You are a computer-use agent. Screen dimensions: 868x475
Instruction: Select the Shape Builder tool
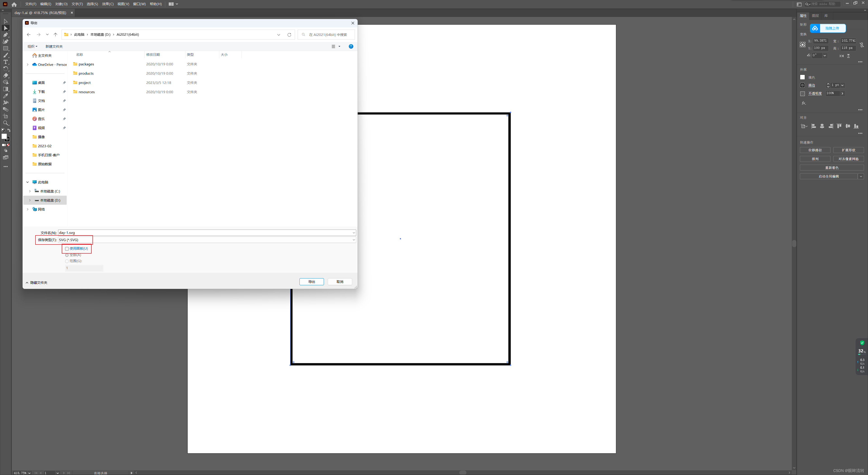(x=6, y=82)
